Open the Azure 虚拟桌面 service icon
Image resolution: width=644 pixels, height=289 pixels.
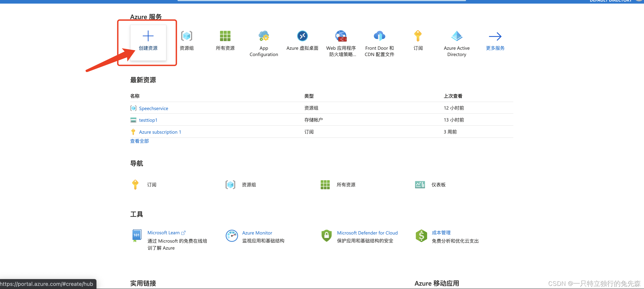click(302, 36)
